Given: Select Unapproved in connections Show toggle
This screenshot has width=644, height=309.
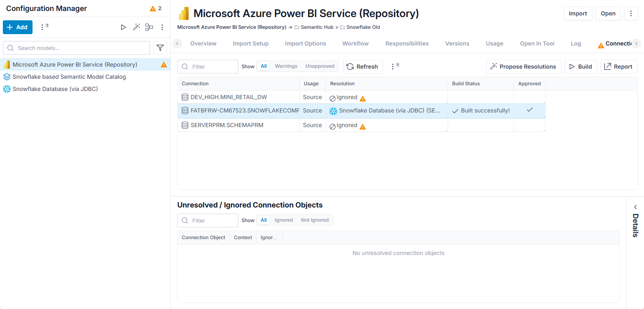Looking at the screenshot, I should (320, 66).
